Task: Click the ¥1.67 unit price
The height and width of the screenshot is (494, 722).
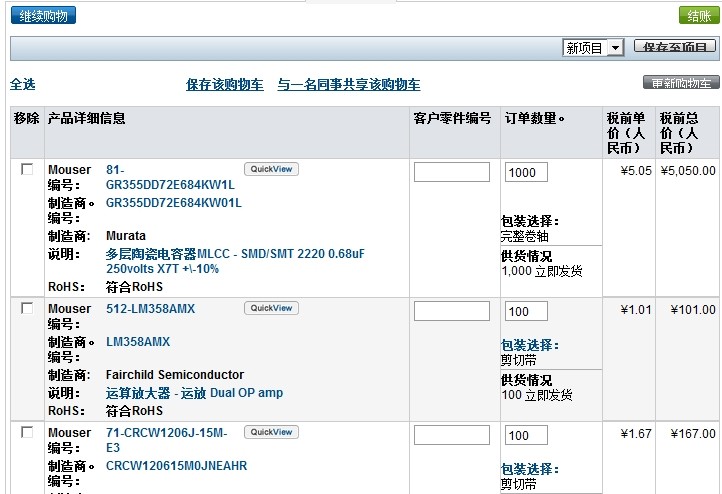Action: 636,434
